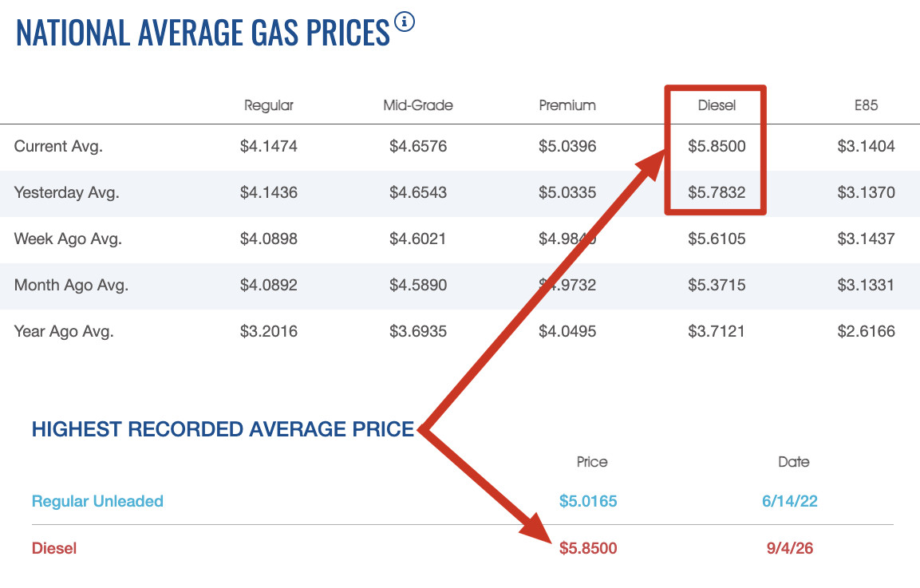Select the Premium column header

tap(567, 105)
